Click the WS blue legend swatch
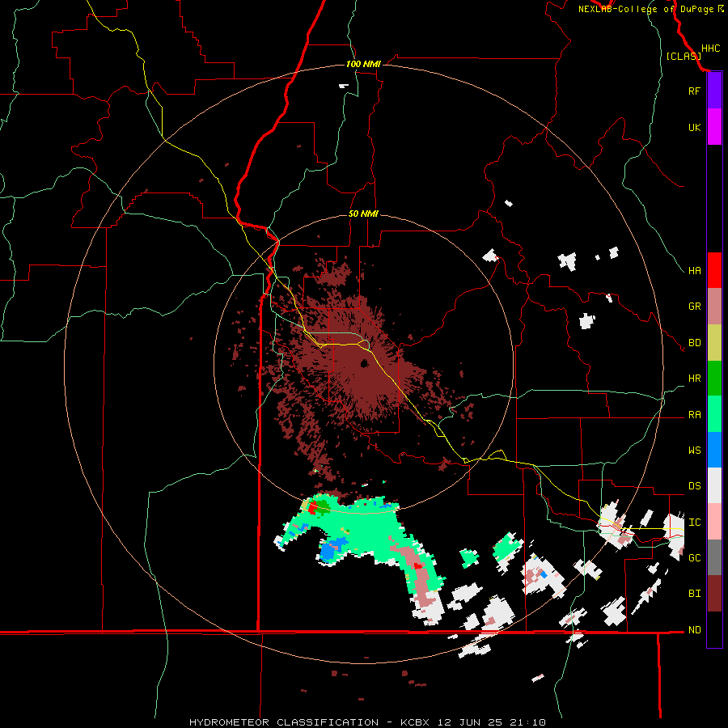728x728 pixels. (x=714, y=450)
